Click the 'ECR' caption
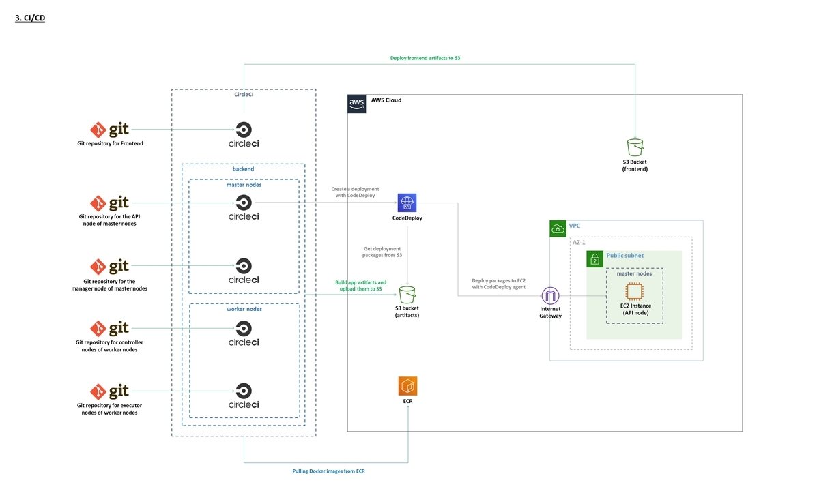This screenshot has height=504, width=819. 407,401
